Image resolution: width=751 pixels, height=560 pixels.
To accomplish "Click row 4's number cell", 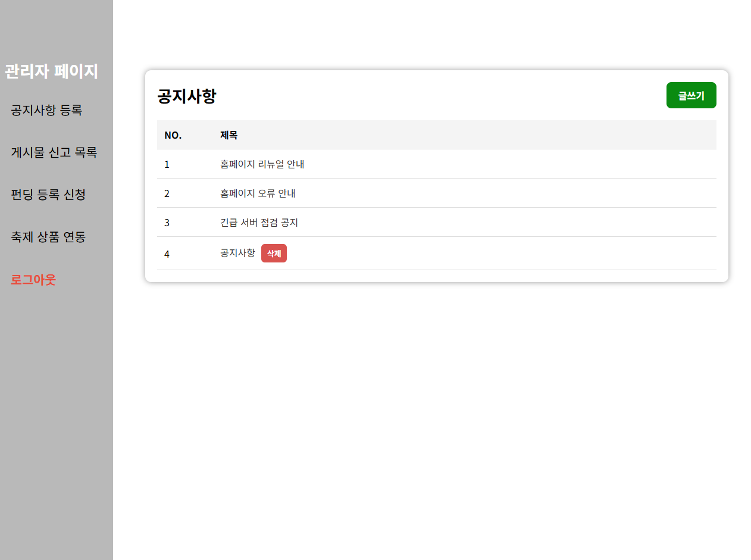I will [167, 254].
